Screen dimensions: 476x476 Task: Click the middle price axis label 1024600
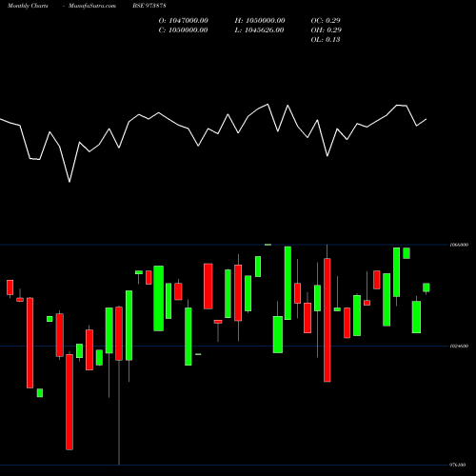point(459,346)
